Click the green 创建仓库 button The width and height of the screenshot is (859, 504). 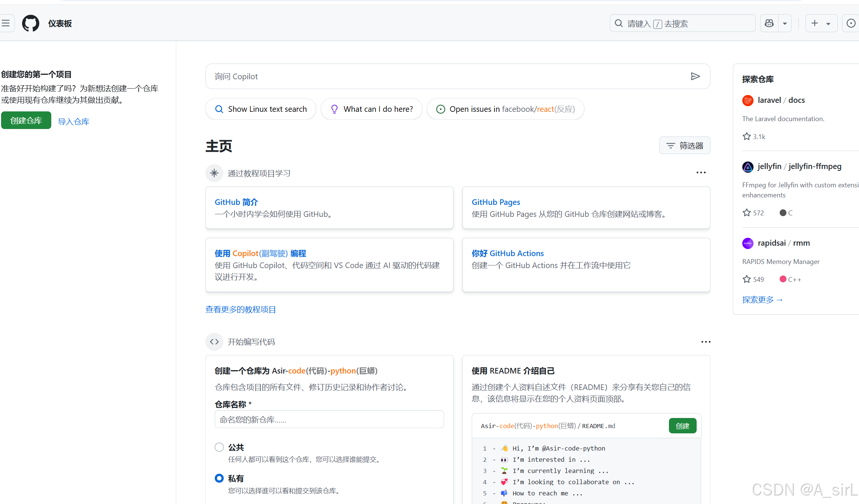26,120
